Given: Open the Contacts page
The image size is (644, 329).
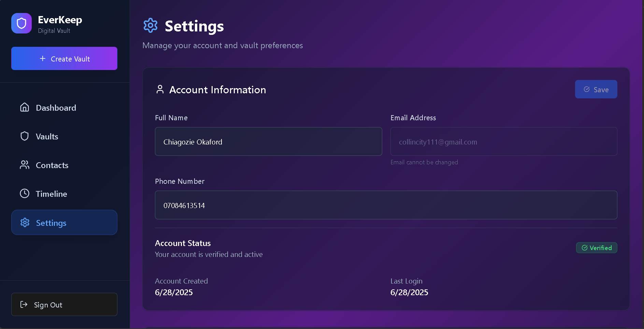Looking at the screenshot, I should click(x=64, y=165).
